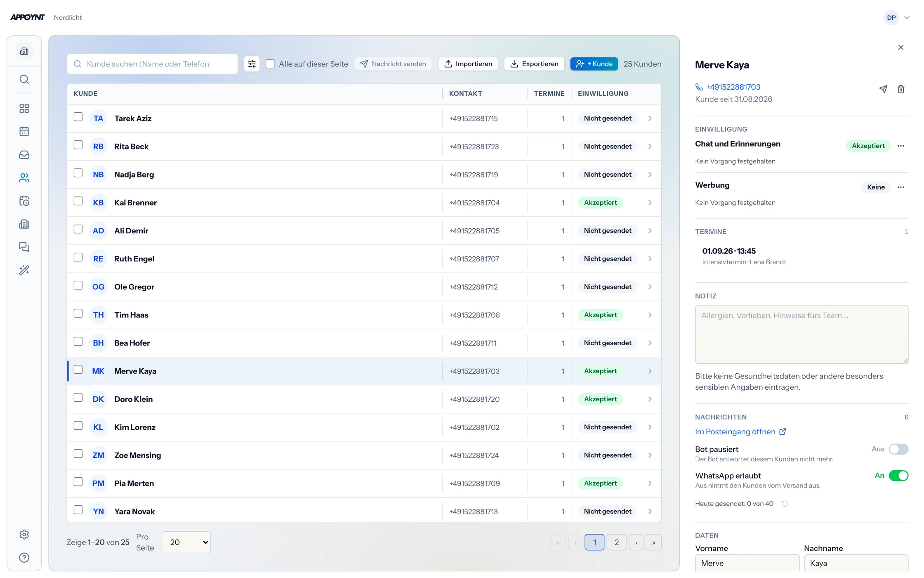
Task: Select the Tarek Aziz row checkbox
Action: 78,117
